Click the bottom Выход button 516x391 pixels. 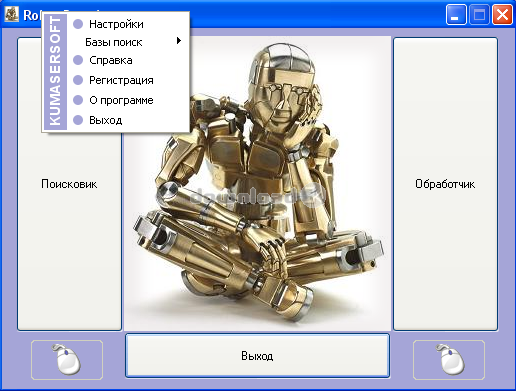point(257,356)
